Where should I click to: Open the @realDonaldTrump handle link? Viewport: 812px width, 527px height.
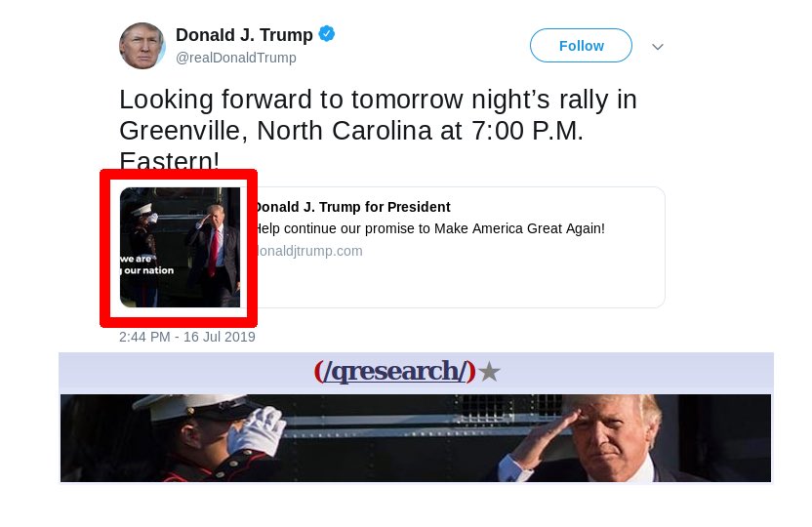(x=236, y=58)
